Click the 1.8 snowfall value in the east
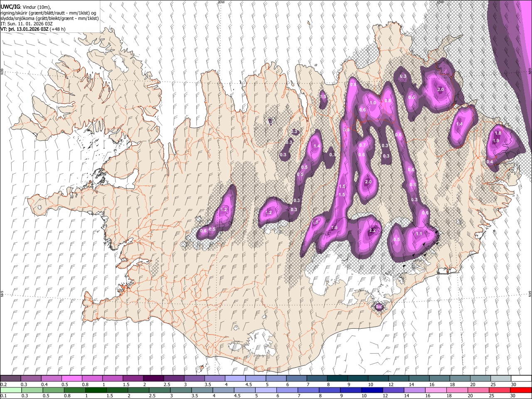532x399 pixels. [498, 133]
